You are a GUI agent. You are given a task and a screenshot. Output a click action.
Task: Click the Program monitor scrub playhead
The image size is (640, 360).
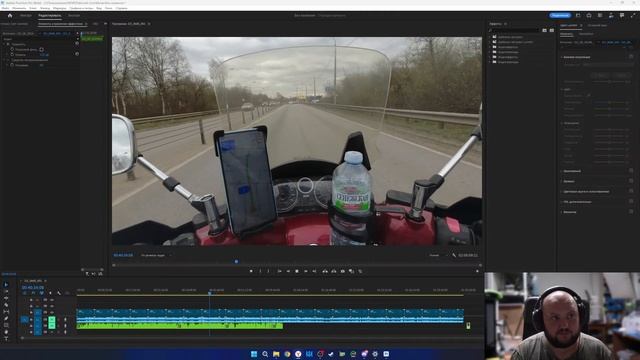236,261
